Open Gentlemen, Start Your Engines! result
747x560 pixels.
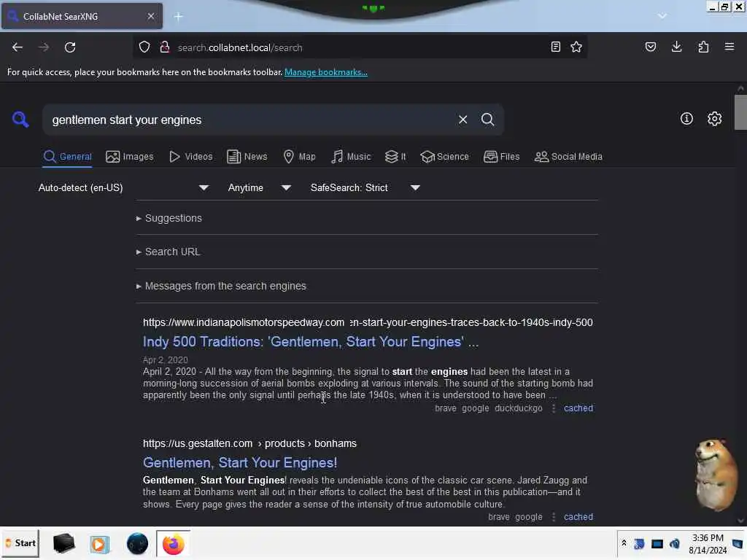(240, 463)
